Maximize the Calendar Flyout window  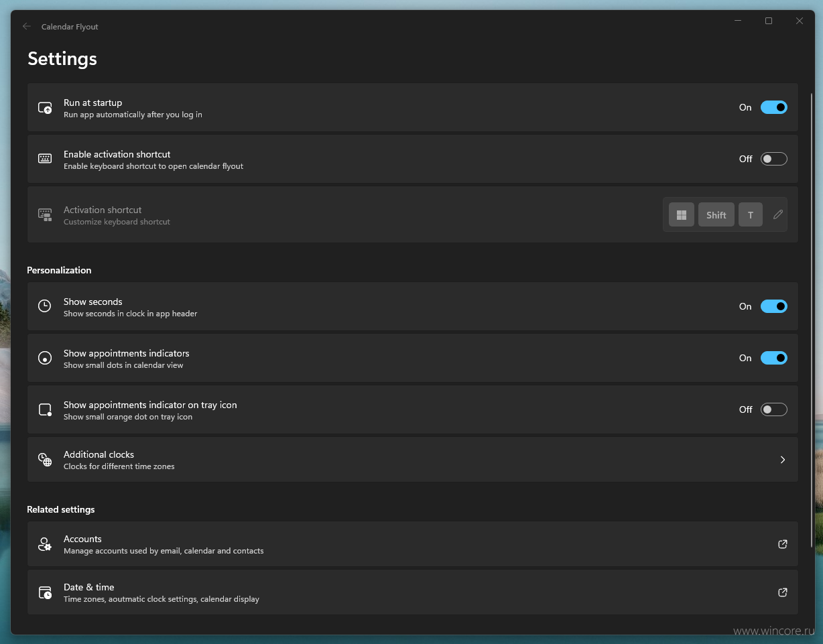click(x=769, y=21)
